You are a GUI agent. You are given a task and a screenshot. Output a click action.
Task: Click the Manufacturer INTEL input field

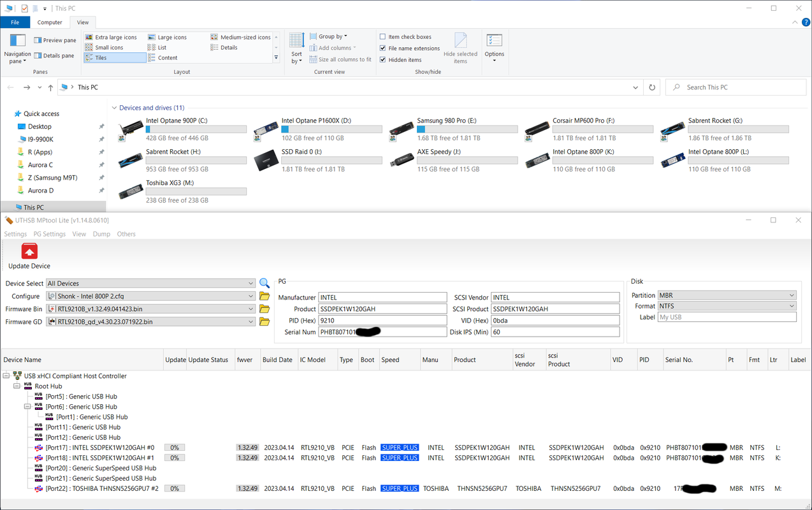click(x=382, y=297)
